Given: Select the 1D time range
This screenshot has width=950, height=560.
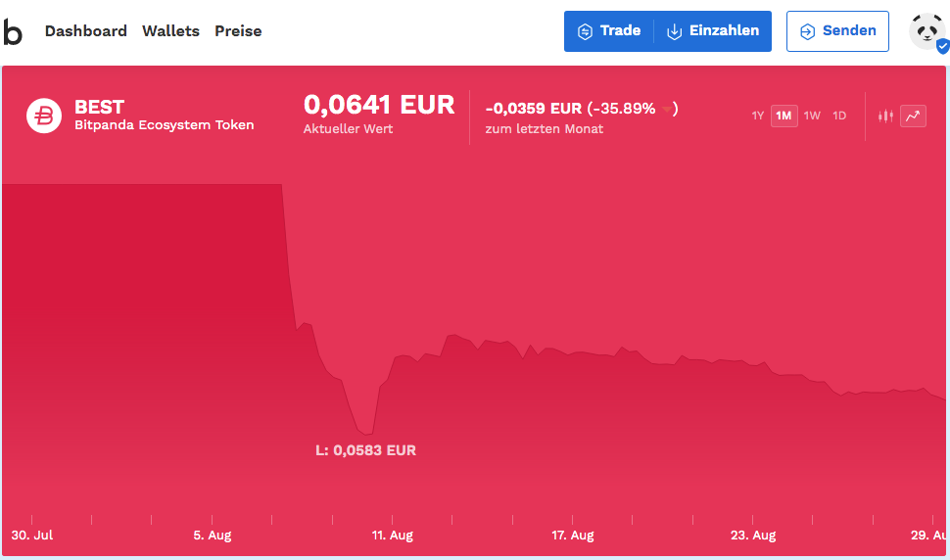Looking at the screenshot, I should (839, 116).
